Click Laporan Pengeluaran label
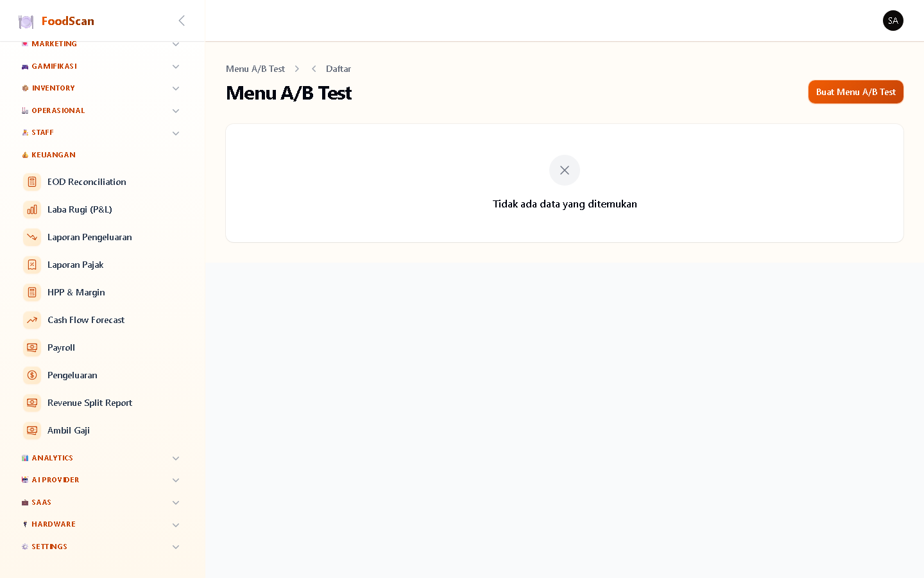The image size is (924, 578). (x=90, y=237)
